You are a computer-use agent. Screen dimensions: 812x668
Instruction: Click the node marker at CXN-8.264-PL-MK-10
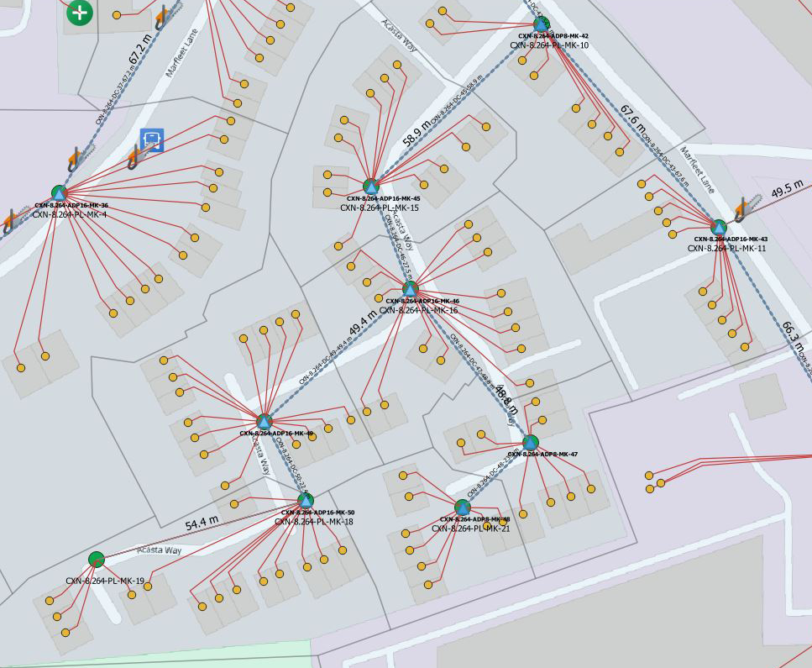(542, 24)
